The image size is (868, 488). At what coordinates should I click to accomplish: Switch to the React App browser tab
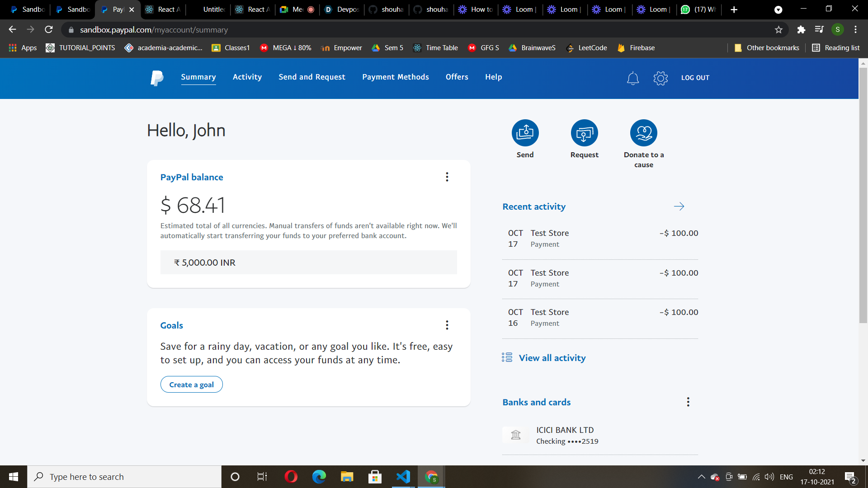click(164, 9)
